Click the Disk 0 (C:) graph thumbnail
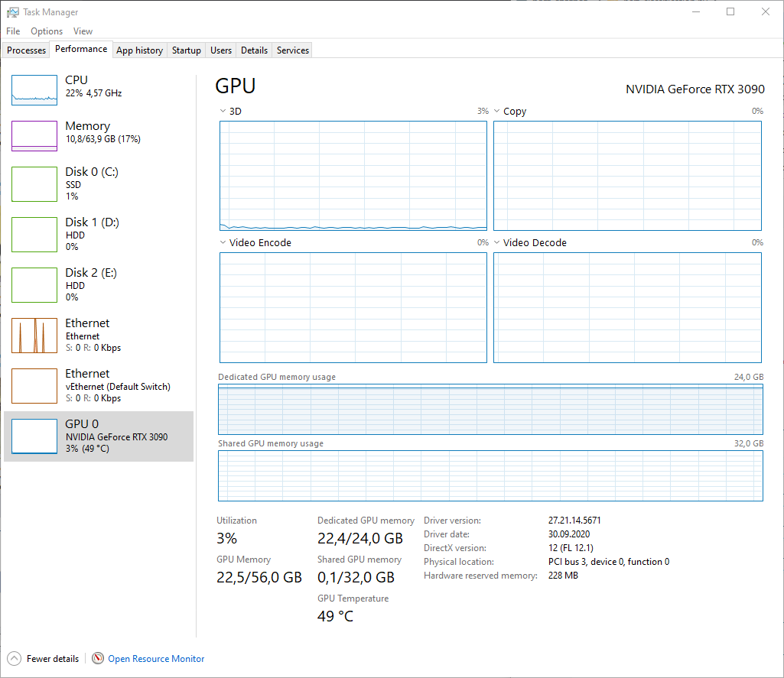784x678 pixels. [x=34, y=184]
